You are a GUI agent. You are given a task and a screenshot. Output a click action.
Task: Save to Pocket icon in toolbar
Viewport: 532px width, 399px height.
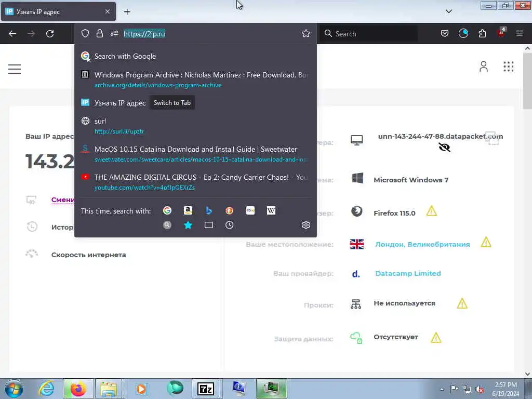pos(445,33)
